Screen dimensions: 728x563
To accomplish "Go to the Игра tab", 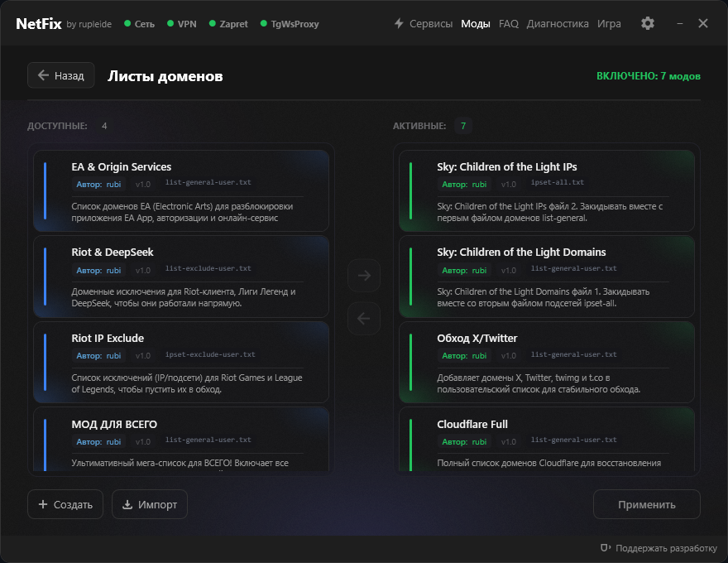I will pos(609,24).
